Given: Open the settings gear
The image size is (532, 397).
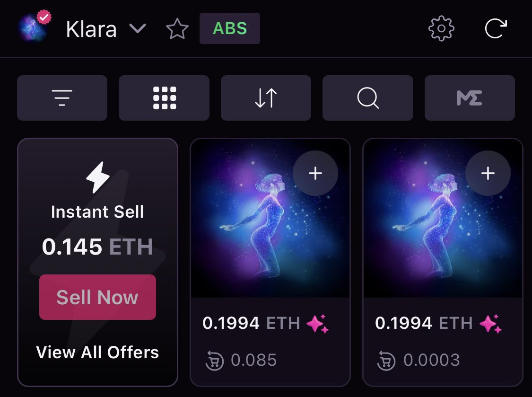Looking at the screenshot, I should (441, 28).
